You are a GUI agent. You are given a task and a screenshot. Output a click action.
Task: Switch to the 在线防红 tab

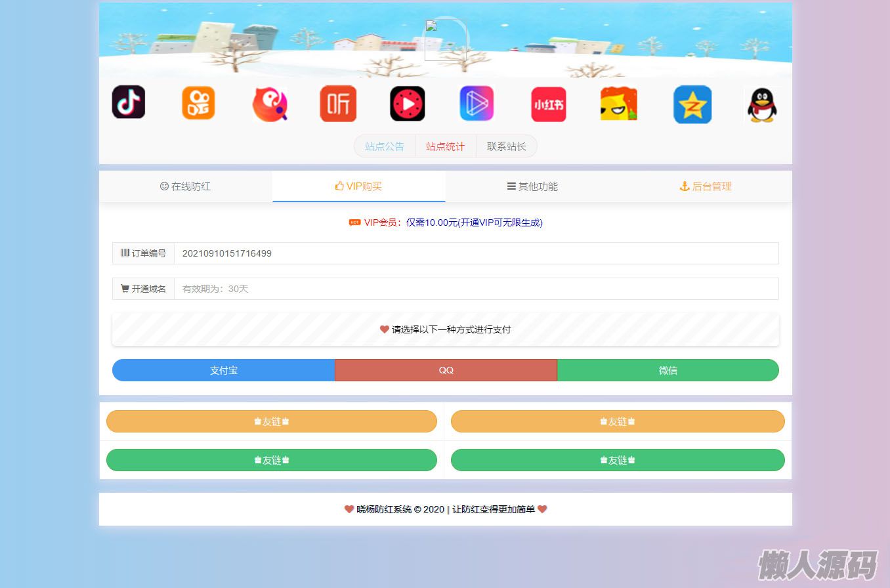pyautogui.click(x=186, y=186)
